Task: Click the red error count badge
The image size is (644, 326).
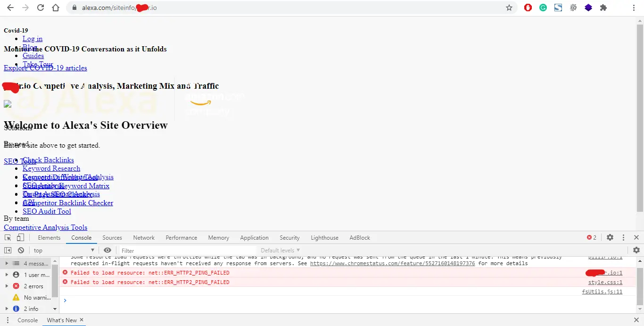Action: click(592, 238)
